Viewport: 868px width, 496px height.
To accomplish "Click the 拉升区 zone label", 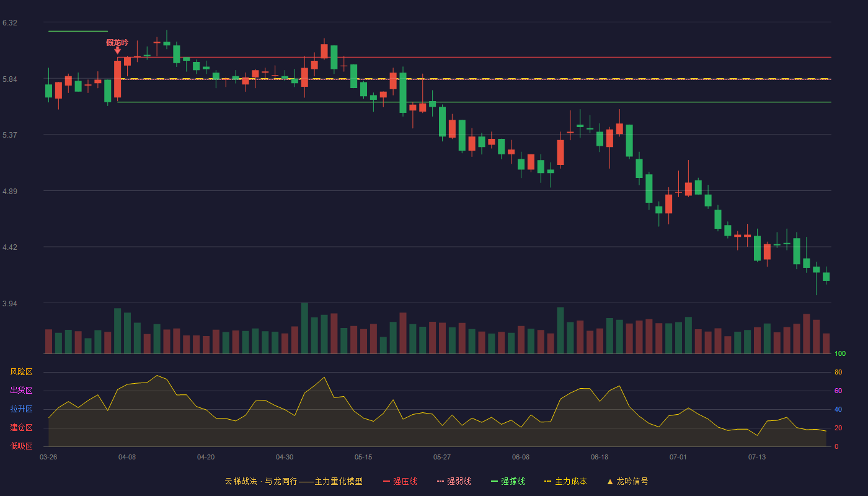I will tap(21, 409).
